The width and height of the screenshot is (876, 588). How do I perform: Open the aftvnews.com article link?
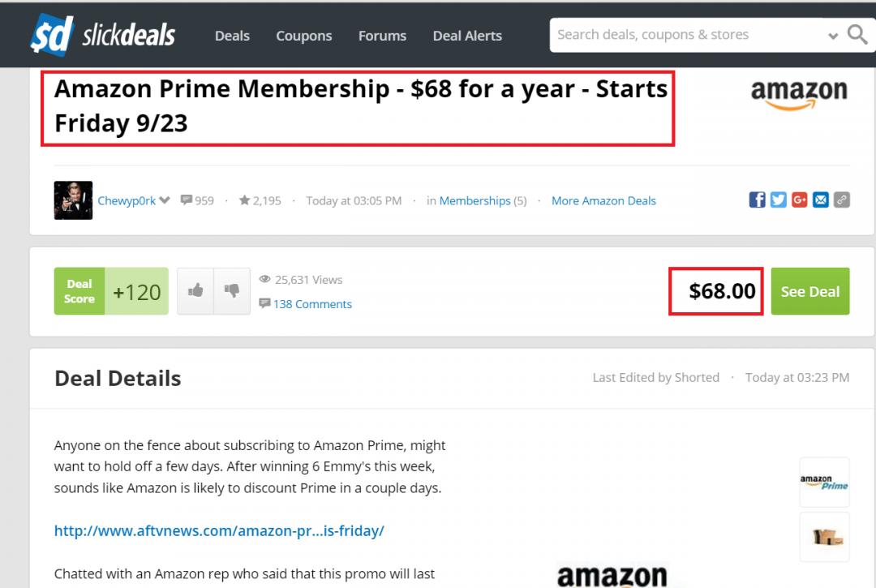(x=219, y=530)
